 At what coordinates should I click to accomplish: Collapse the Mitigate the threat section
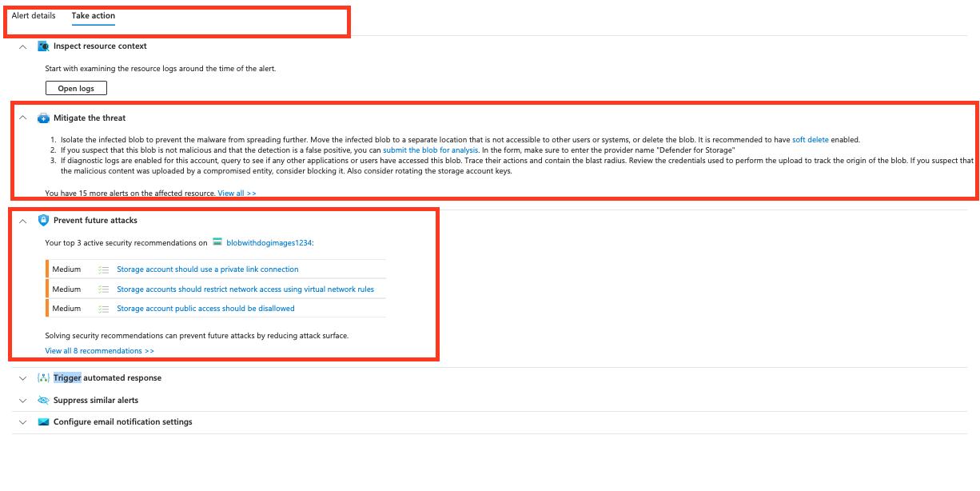(x=22, y=117)
